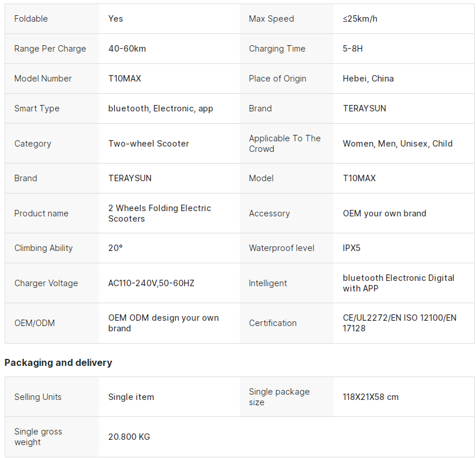Viewport: 476px width, 458px height.
Task: Click the 'Two-wheel Scooter' category value
Action: click(x=148, y=144)
